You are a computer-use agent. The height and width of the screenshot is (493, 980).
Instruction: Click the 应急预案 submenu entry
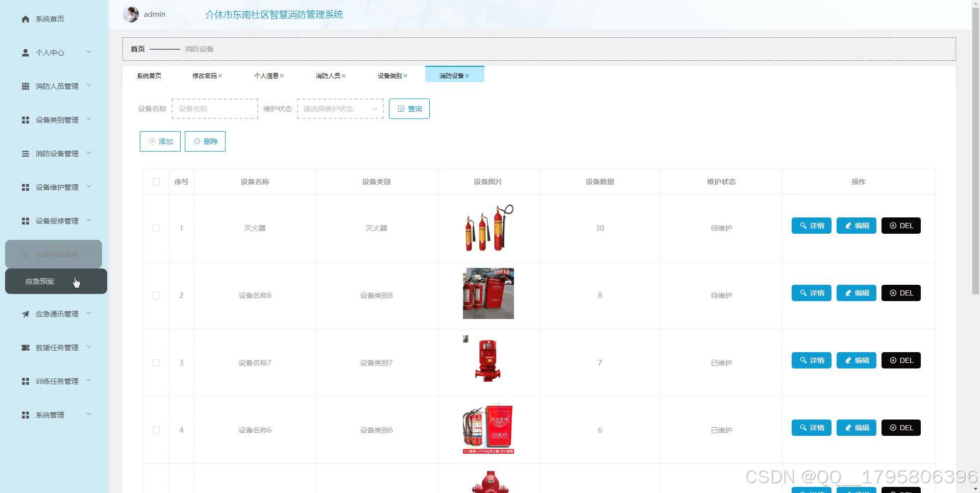click(x=39, y=281)
